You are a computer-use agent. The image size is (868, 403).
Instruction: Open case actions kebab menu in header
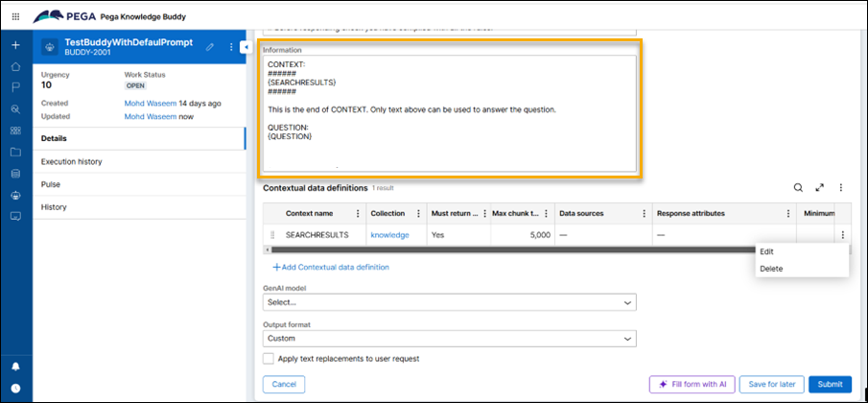click(x=231, y=48)
